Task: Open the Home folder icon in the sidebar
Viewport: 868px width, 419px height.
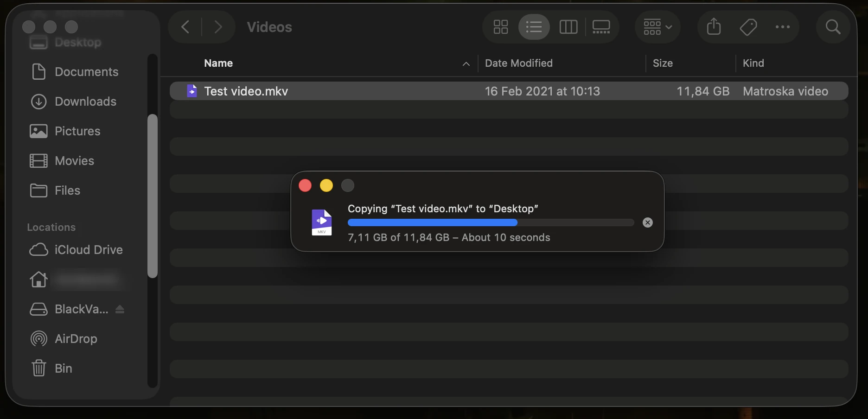Action: pos(38,279)
